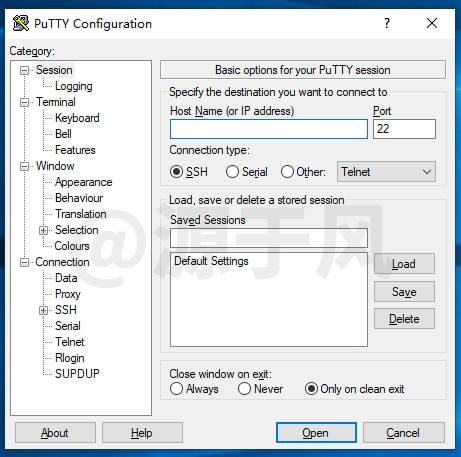The height and width of the screenshot is (457, 461).
Task: Expand the SSH tree node
Action: 43,310
